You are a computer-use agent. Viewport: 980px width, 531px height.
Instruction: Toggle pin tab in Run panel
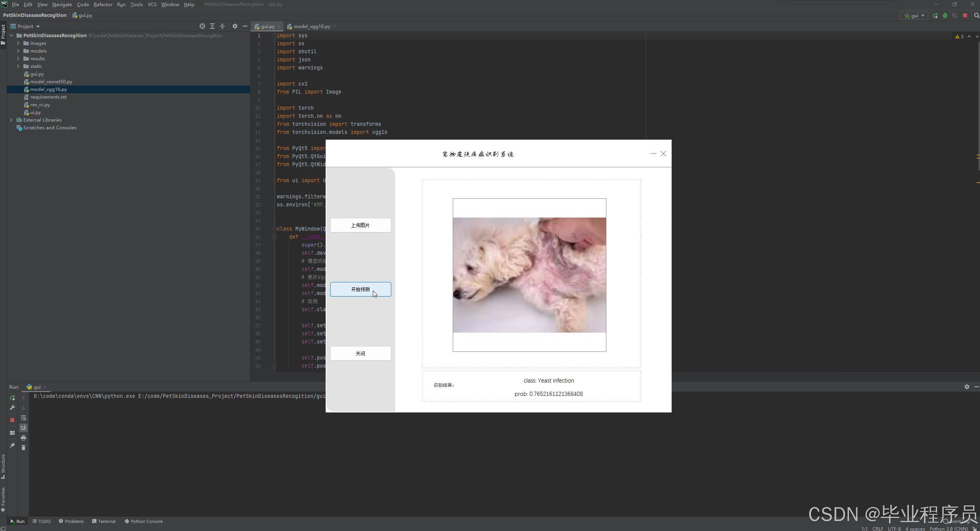[x=12, y=445]
